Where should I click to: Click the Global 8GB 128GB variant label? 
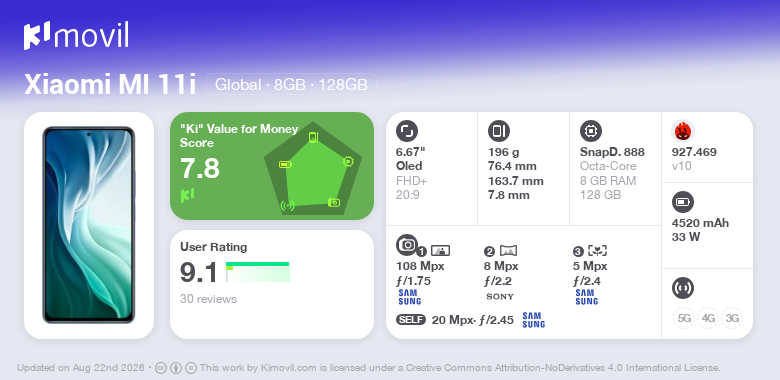(292, 85)
